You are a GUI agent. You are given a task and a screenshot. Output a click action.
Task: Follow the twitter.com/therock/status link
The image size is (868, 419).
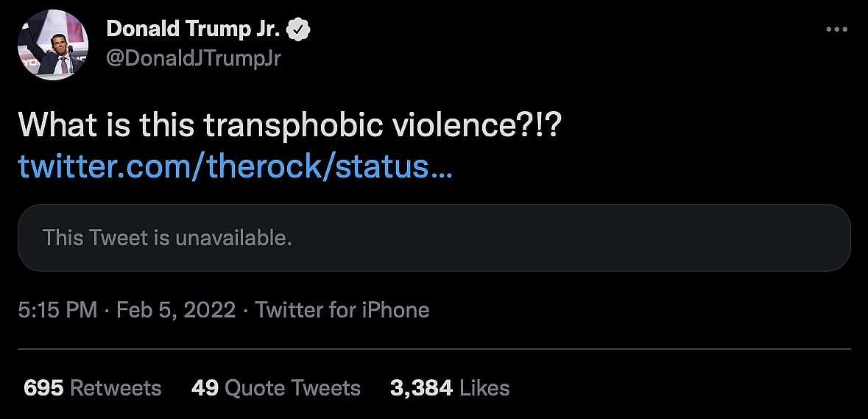(235, 166)
